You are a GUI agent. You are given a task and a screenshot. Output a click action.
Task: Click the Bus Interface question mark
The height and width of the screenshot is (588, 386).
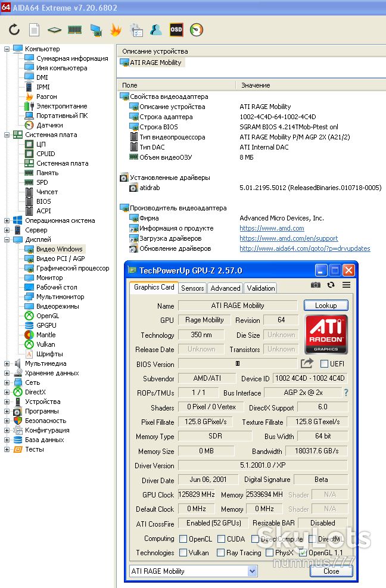pyautogui.click(x=346, y=393)
